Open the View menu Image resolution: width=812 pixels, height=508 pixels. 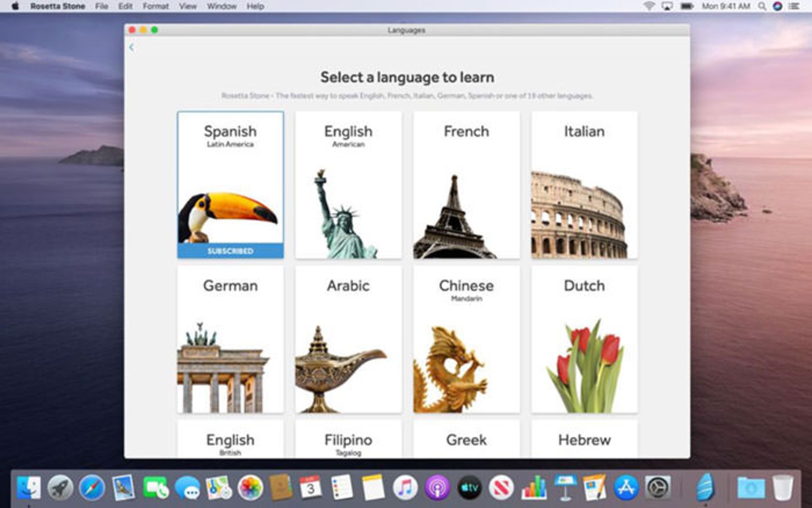click(188, 6)
